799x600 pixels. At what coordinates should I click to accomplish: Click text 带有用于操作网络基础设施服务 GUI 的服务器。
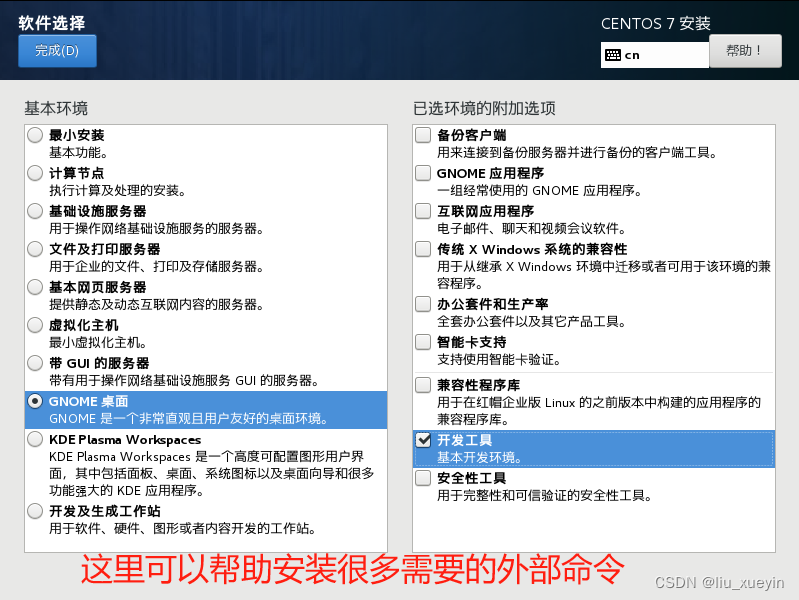pyautogui.click(x=184, y=381)
